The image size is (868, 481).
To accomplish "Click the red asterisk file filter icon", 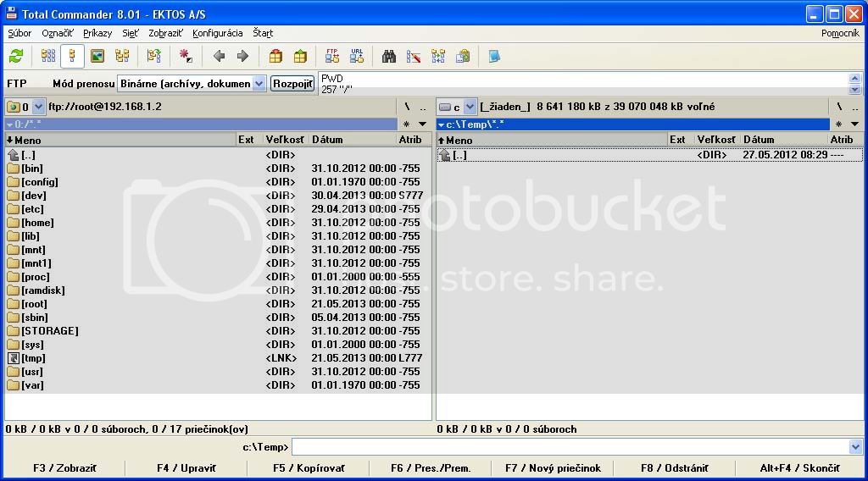I will (186, 56).
